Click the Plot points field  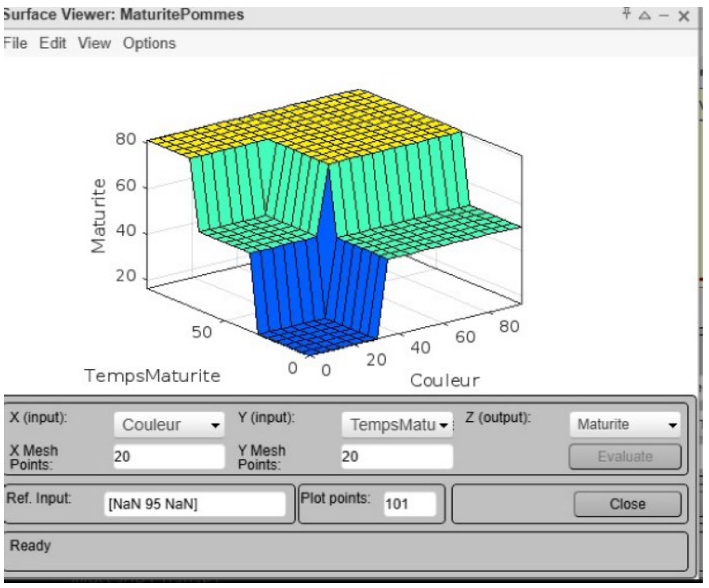coord(410,504)
